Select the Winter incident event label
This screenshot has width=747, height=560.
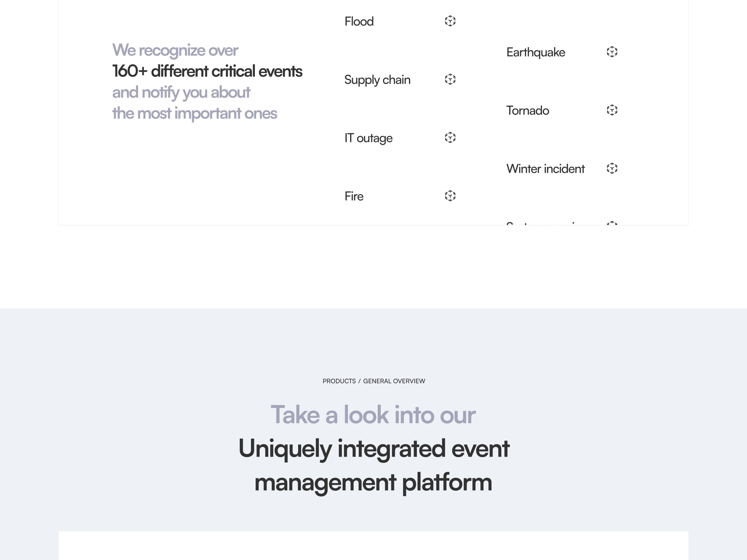click(x=545, y=168)
